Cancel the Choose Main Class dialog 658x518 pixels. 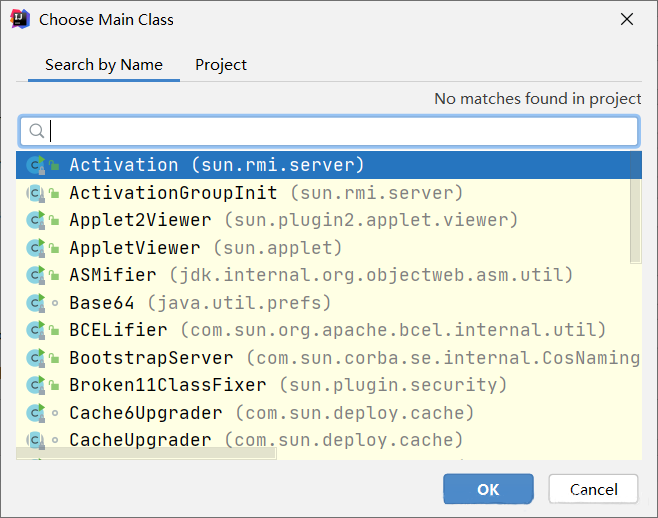tap(593, 489)
